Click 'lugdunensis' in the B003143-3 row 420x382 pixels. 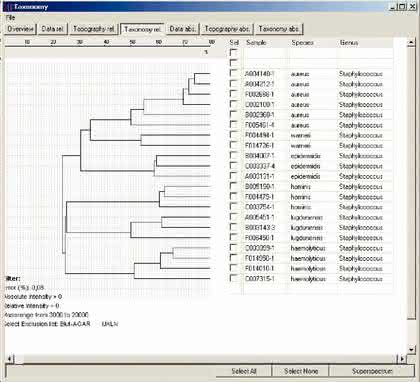click(x=306, y=228)
